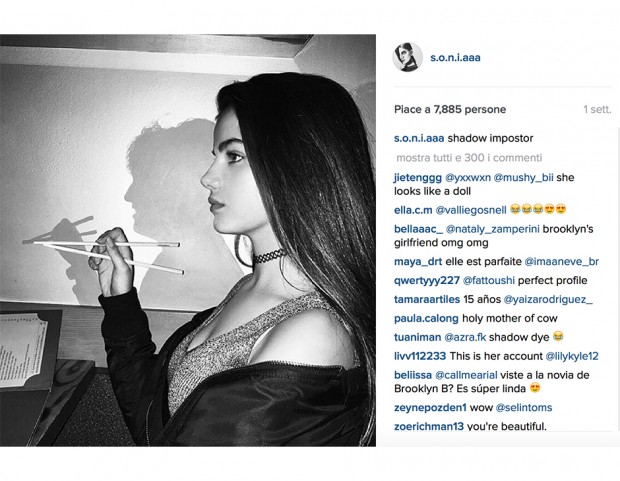
Task: Open the s.o.n.i.aaa username in the header
Action: [455, 58]
